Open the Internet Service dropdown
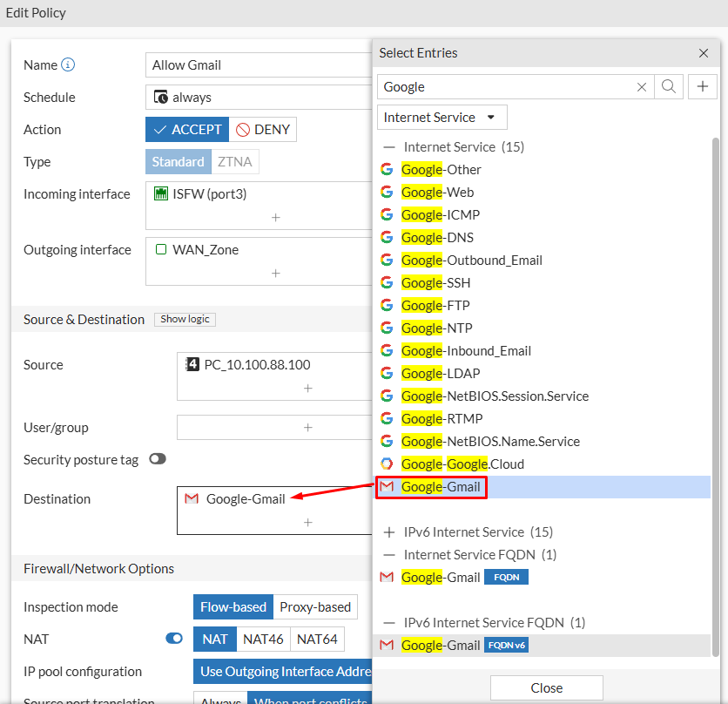 click(442, 117)
